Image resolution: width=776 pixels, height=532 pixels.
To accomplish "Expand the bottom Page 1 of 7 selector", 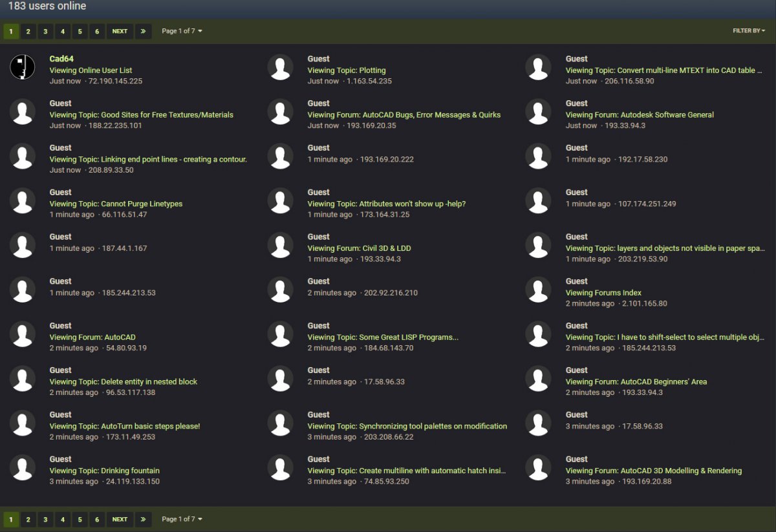I will (182, 519).
